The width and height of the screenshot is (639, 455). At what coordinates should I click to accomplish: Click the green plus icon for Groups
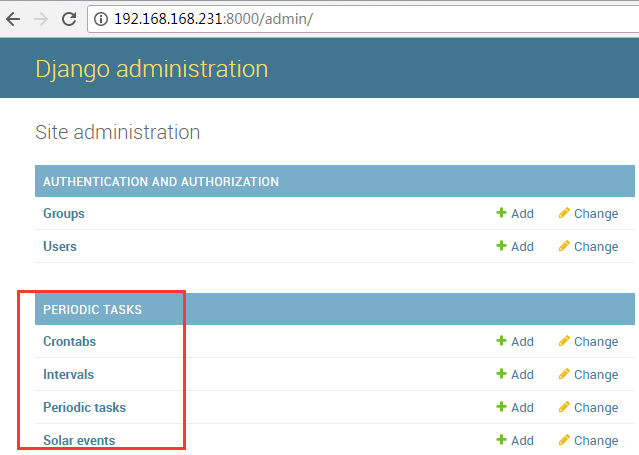(501, 213)
